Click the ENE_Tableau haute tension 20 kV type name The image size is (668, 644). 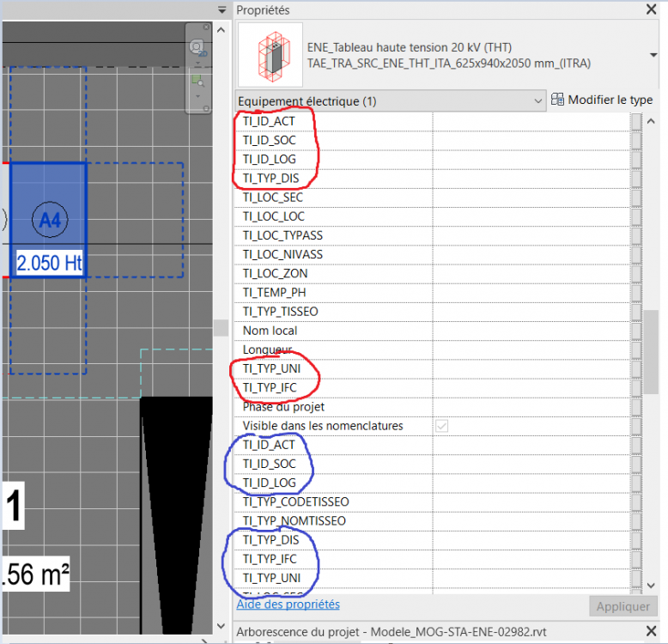410,47
